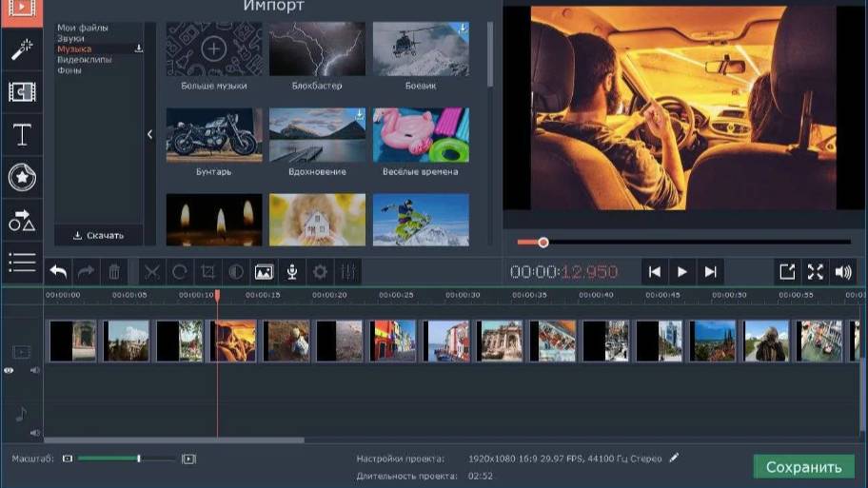Image resolution: width=868 pixels, height=488 pixels.
Task: Switch preview to full screen
Action: pyautogui.click(x=816, y=272)
